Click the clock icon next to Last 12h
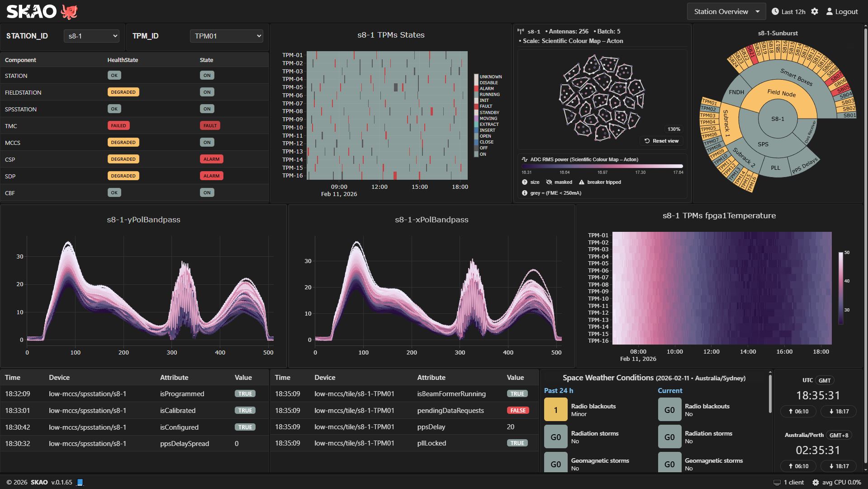868x489 pixels. [775, 11]
